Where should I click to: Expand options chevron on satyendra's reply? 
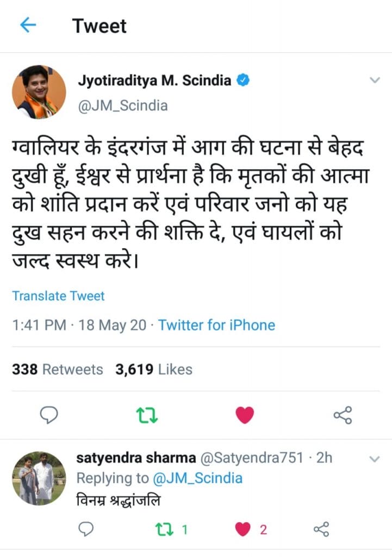click(x=374, y=459)
